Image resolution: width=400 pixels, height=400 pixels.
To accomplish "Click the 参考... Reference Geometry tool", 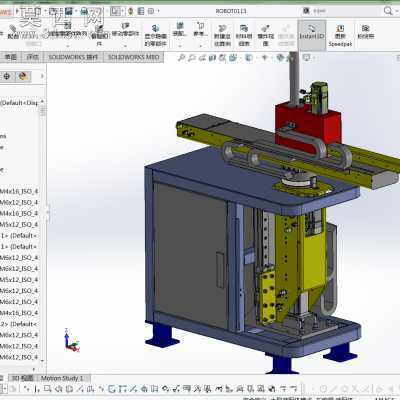I will point(200,29).
